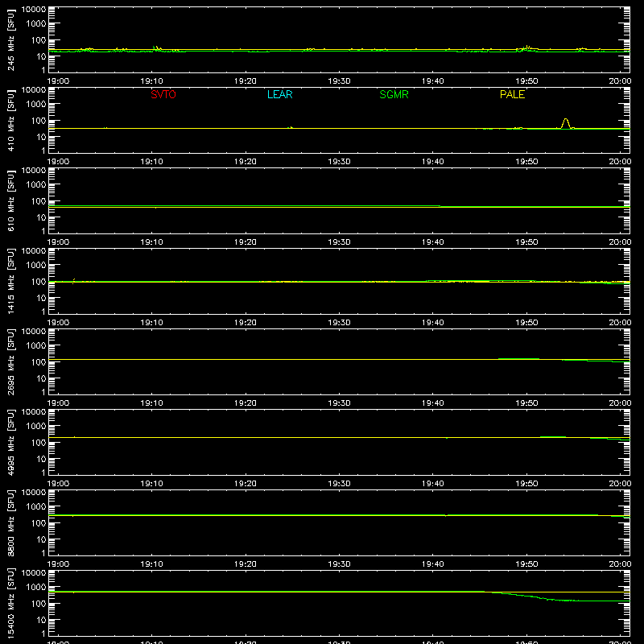Click 19:10 time label under 245 MHz plot
644x644 pixels.
coord(151,81)
